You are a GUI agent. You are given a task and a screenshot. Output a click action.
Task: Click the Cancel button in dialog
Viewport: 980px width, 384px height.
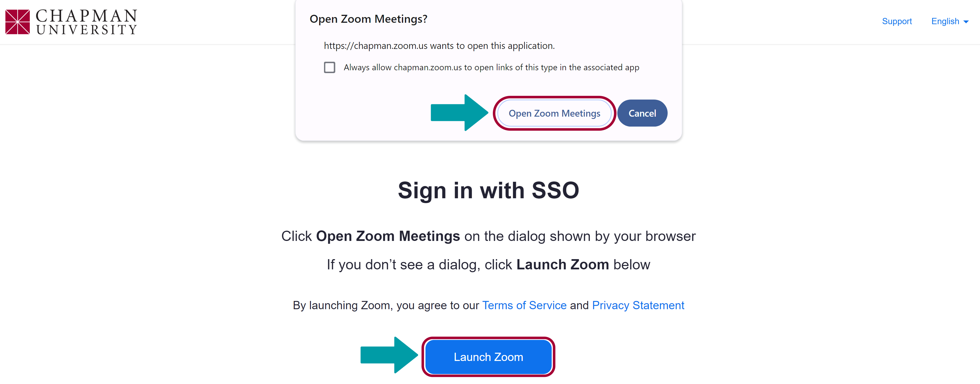pyautogui.click(x=643, y=113)
